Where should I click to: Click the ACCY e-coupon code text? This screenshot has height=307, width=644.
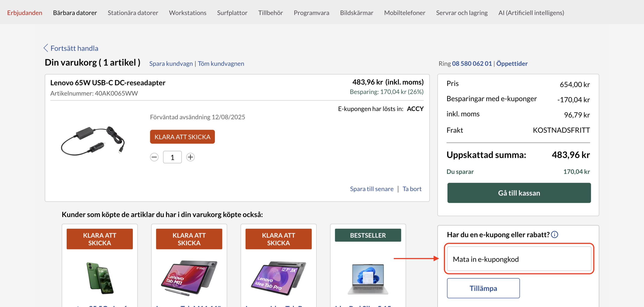pos(415,109)
